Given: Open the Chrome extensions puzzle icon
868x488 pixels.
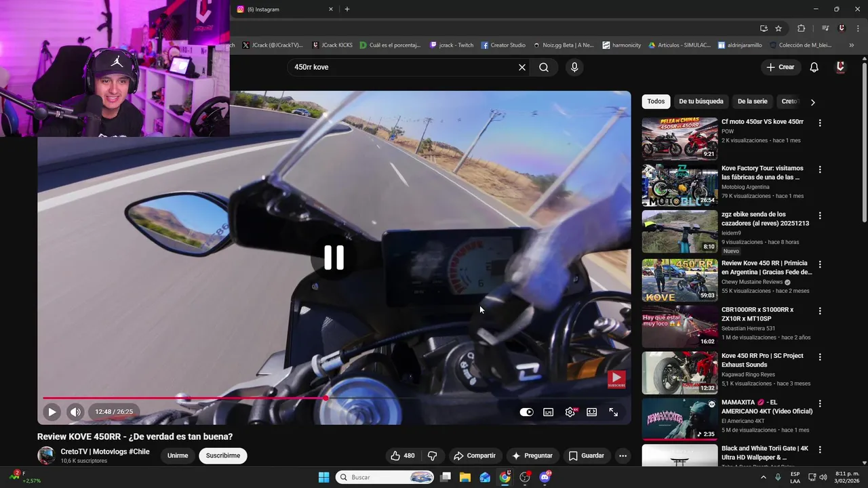Looking at the screenshot, I should pyautogui.click(x=801, y=28).
